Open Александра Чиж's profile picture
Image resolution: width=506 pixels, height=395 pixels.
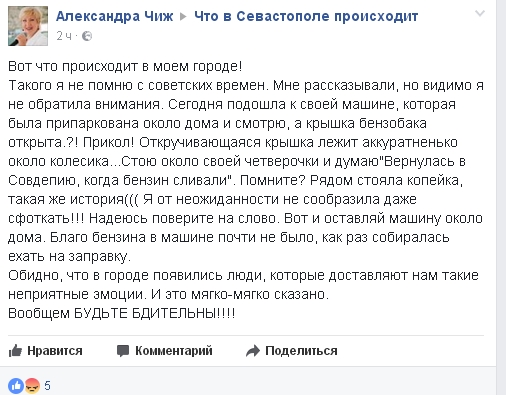pyautogui.click(x=28, y=26)
